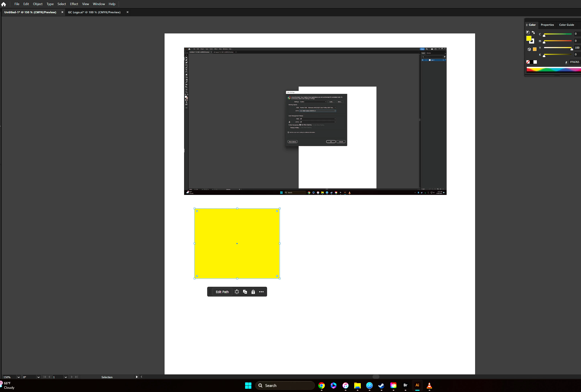Open the Effect menu
This screenshot has height=392, width=581.
[74, 4]
